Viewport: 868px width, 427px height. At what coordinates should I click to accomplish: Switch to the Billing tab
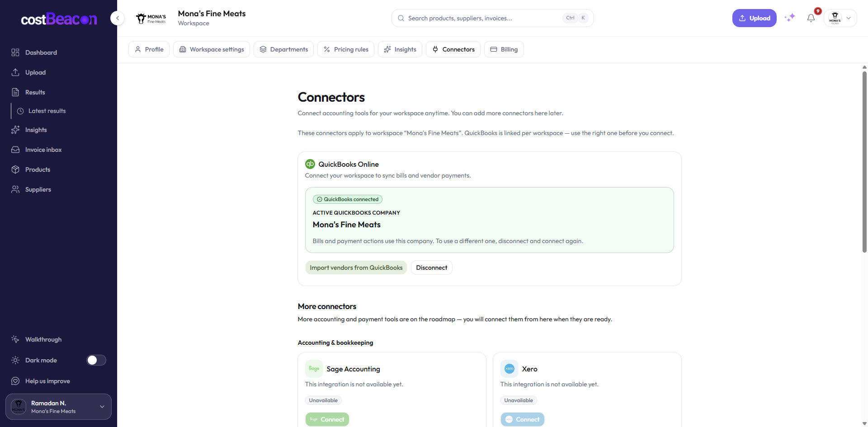[504, 49]
